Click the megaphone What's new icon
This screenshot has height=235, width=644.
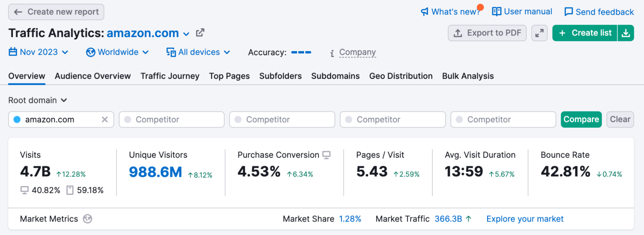425,12
